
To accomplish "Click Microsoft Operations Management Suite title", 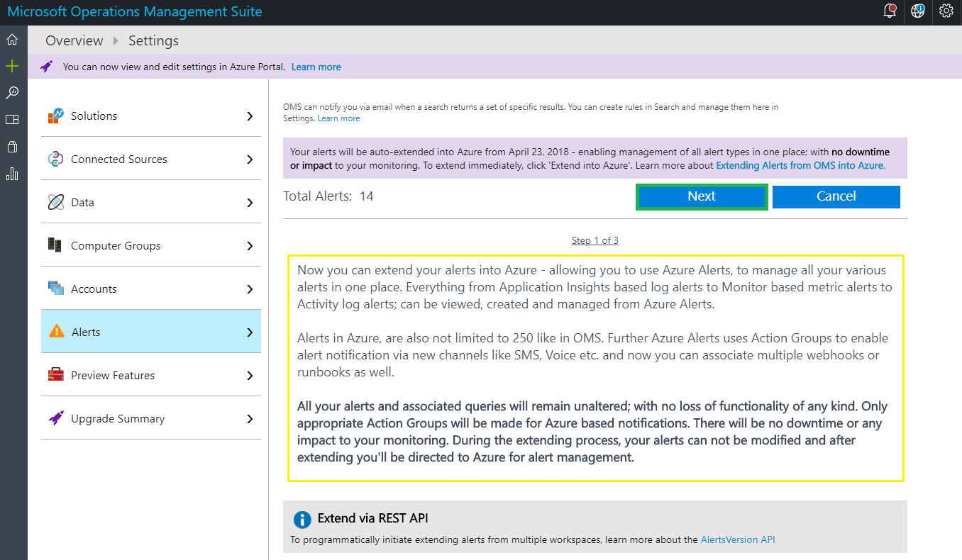I will point(135,11).
